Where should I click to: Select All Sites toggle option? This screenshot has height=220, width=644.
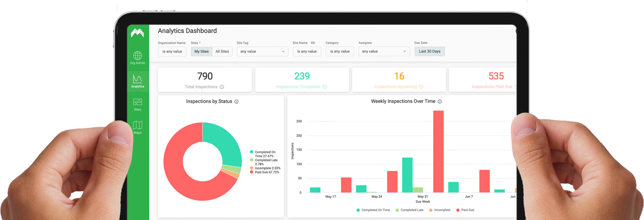[x=222, y=52]
